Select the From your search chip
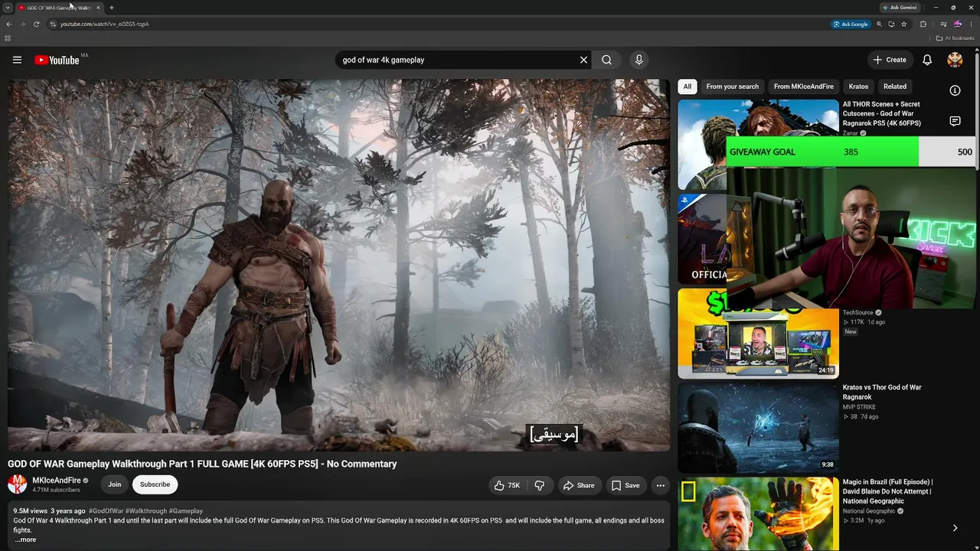The image size is (980, 551). point(733,86)
